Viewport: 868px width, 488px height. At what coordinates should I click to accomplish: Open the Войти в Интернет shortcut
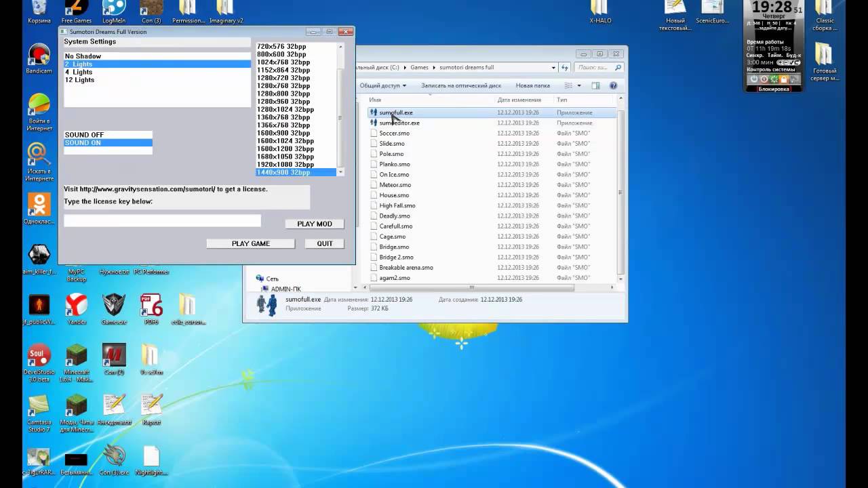point(39,112)
